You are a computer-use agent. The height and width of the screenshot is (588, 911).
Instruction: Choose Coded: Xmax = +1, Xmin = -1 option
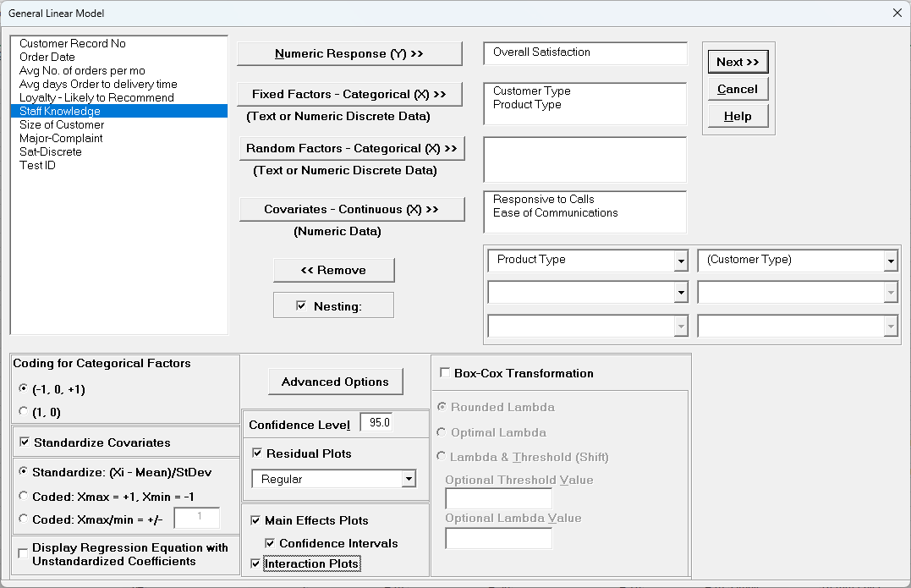[23, 496]
